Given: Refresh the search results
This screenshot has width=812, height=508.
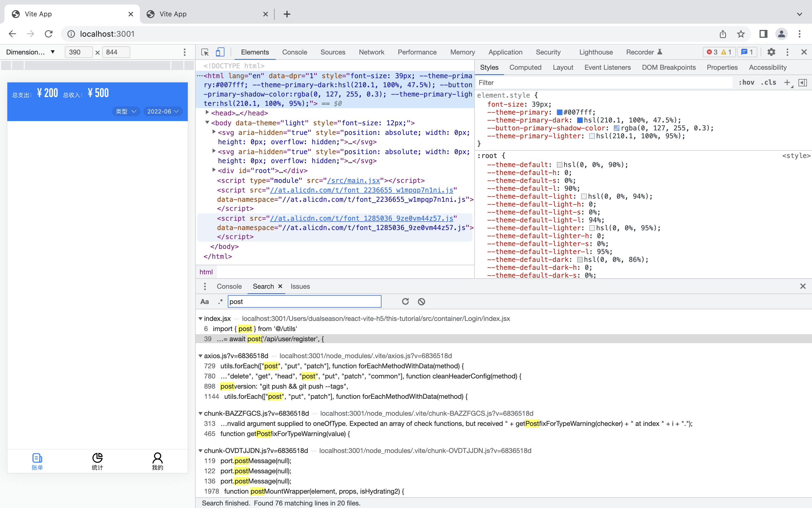Looking at the screenshot, I should (x=405, y=301).
